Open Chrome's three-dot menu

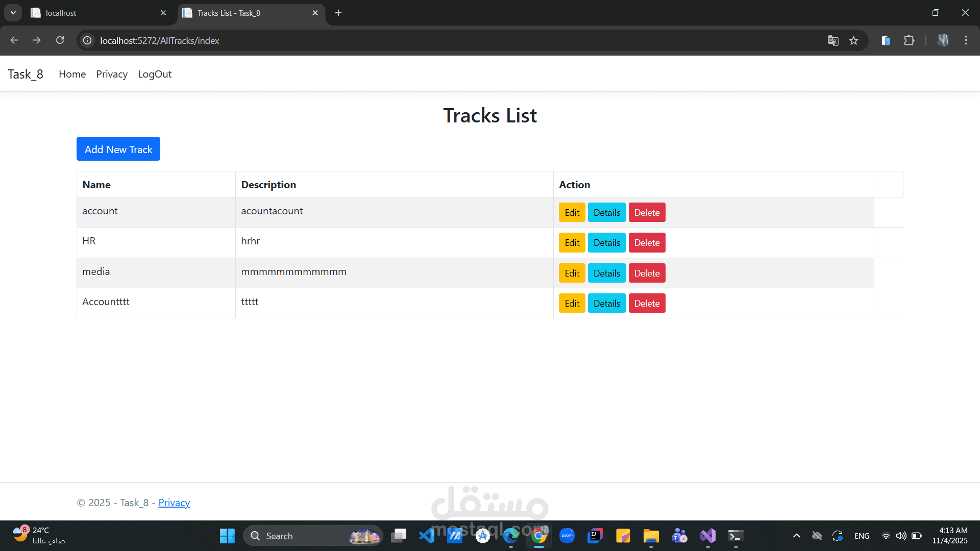click(x=966, y=40)
